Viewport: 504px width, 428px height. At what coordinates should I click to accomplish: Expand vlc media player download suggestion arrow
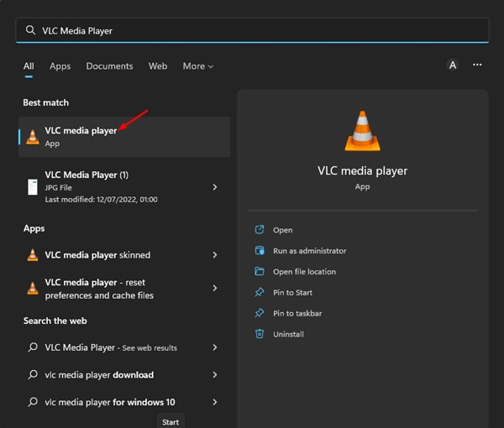click(215, 374)
